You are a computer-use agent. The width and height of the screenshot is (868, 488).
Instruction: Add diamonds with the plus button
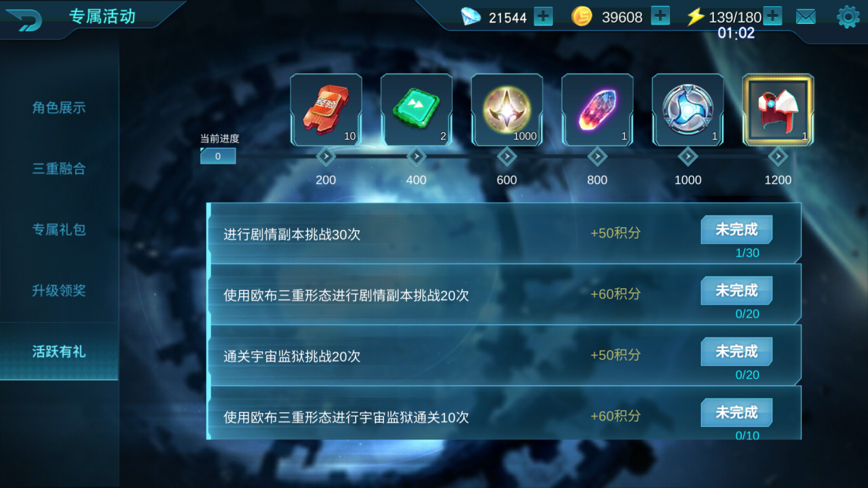click(x=543, y=16)
